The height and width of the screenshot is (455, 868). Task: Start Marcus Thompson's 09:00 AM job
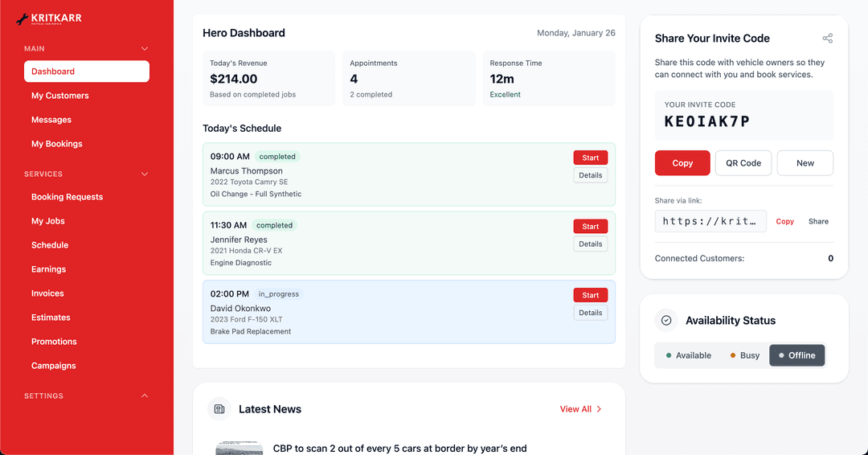point(590,158)
